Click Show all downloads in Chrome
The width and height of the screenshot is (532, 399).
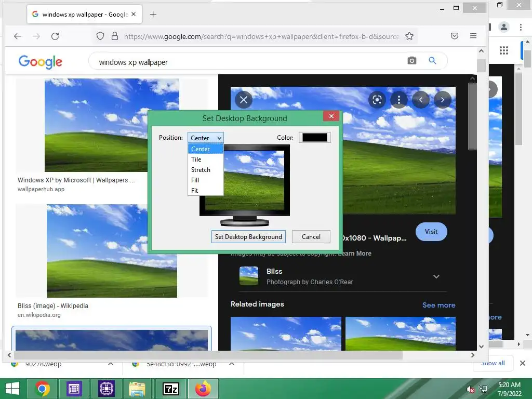pyautogui.click(x=493, y=363)
